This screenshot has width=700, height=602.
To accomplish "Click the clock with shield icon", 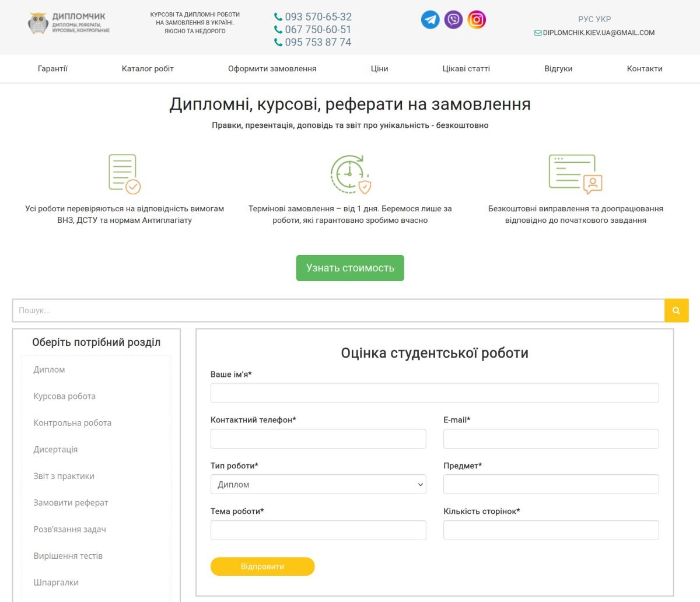I will point(350,174).
